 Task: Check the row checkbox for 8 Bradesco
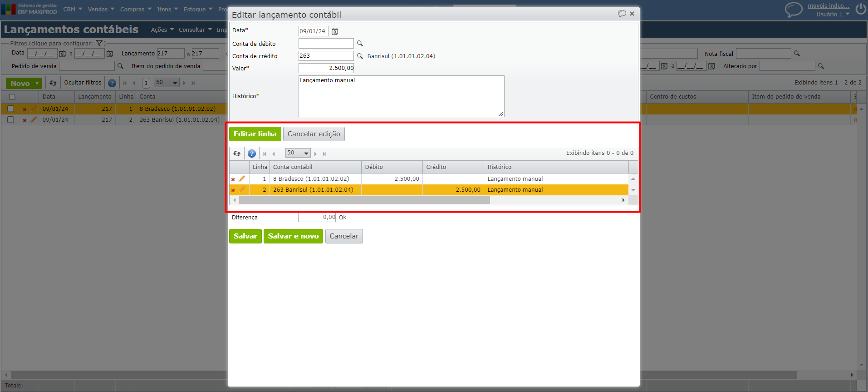11,109
